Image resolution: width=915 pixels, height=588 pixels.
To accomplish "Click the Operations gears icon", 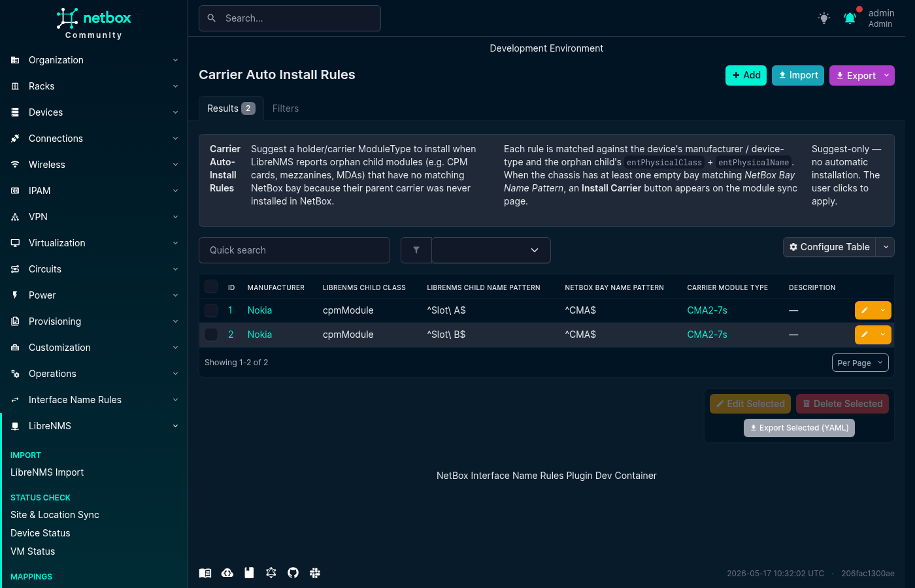I will (15, 374).
